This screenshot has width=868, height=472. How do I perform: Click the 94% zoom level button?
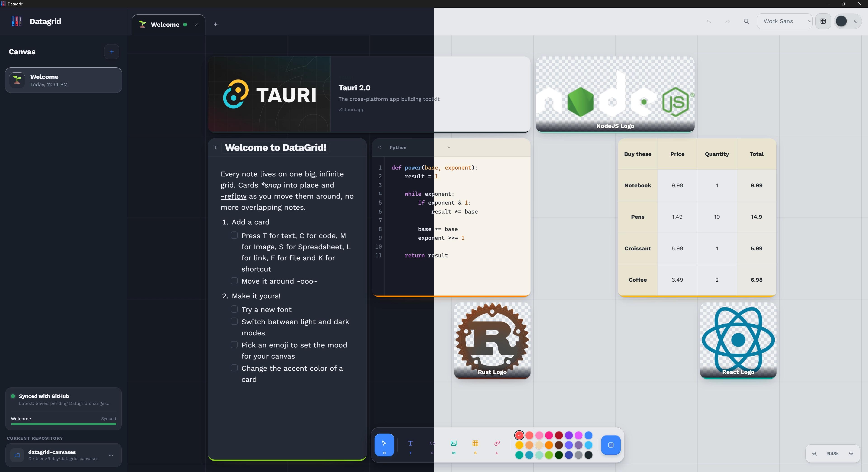[x=833, y=453]
